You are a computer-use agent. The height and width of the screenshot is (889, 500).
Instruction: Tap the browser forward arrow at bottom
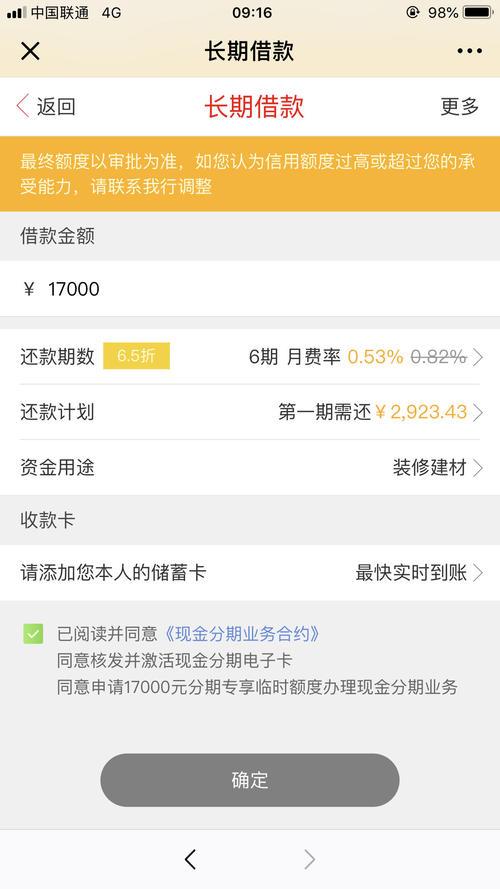(310, 860)
